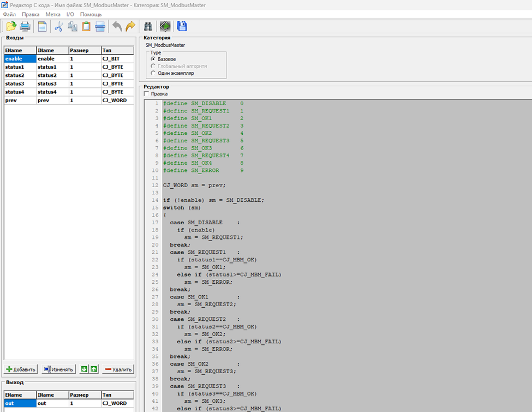Select the enable row in inputs table
Image resolution: width=532 pixels, height=412 pixels.
(69, 59)
